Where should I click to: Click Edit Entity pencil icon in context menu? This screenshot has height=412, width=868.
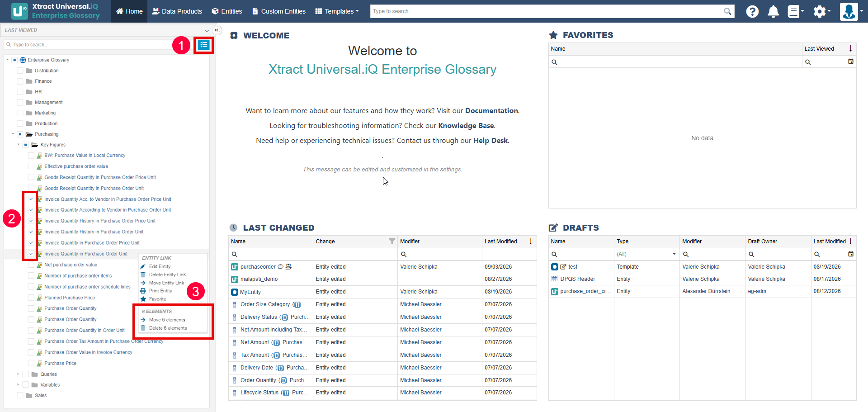(x=143, y=266)
